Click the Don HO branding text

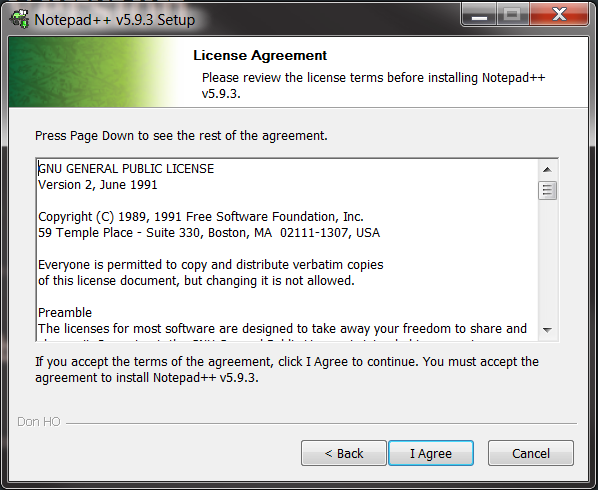pos(39,422)
